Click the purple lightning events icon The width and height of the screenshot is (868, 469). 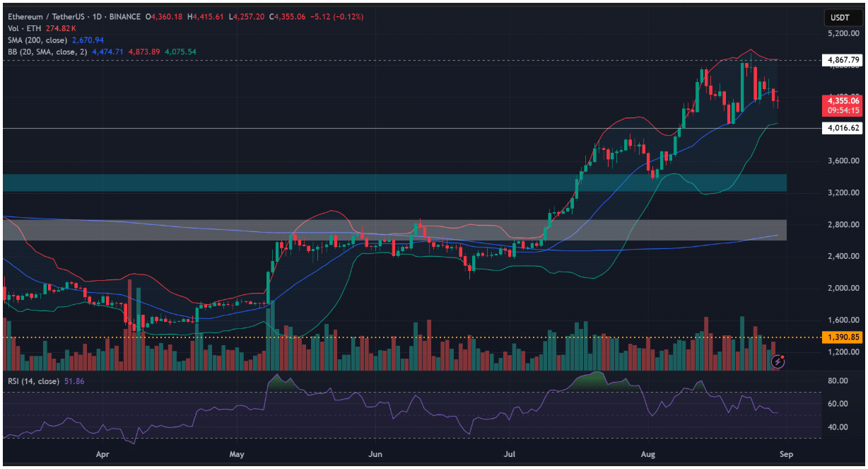click(778, 361)
